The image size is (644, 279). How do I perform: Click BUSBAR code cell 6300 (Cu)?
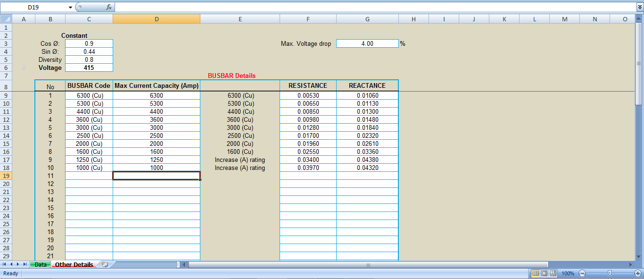coord(89,95)
